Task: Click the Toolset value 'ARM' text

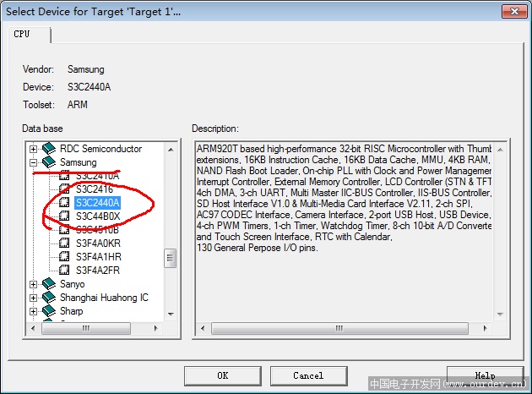Action: [78, 105]
